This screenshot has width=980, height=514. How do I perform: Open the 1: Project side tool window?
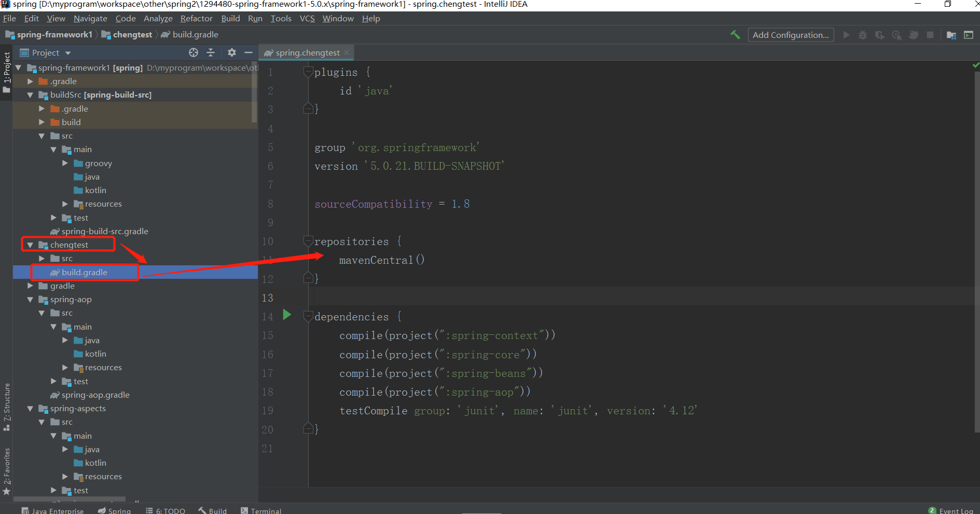6,73
